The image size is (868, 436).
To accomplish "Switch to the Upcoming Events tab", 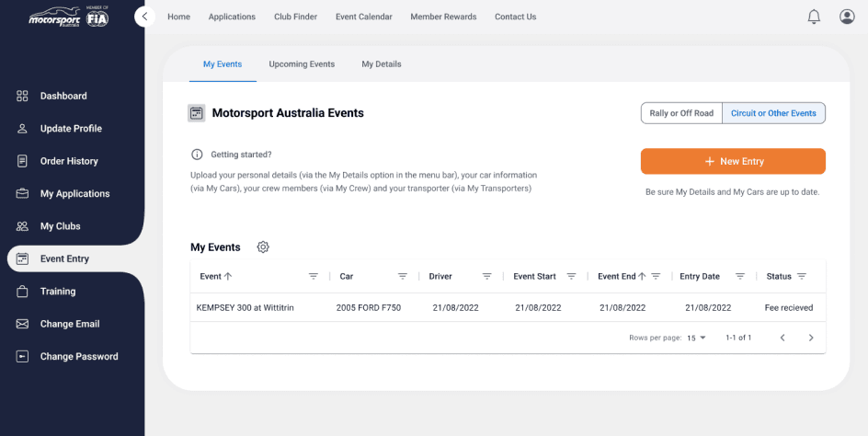I will pos(302,64).
